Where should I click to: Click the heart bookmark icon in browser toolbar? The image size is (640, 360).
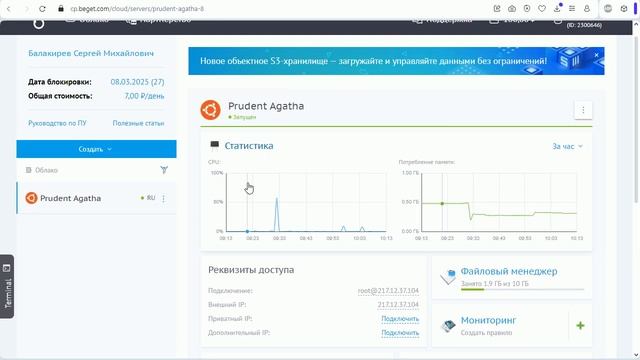542,9
